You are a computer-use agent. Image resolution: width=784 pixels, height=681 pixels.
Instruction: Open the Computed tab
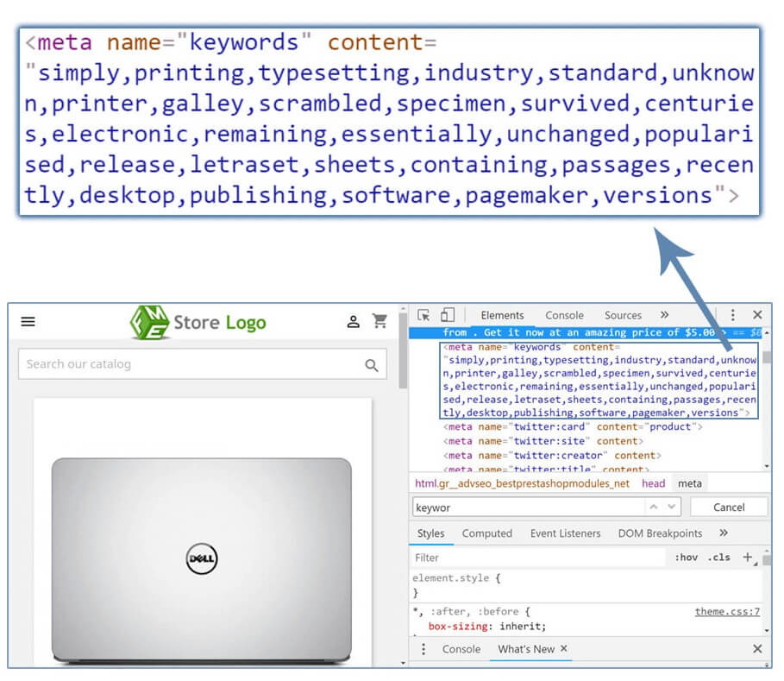click(486, 533)
